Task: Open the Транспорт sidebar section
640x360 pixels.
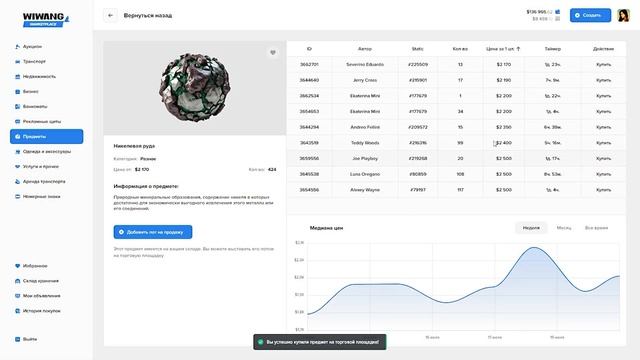Action: pos(34,62)
